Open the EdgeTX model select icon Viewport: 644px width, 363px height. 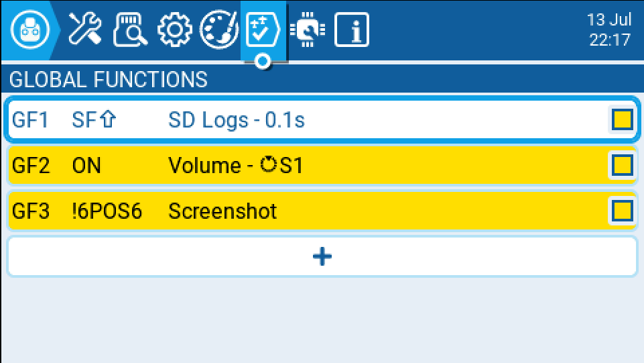(30, 30)
